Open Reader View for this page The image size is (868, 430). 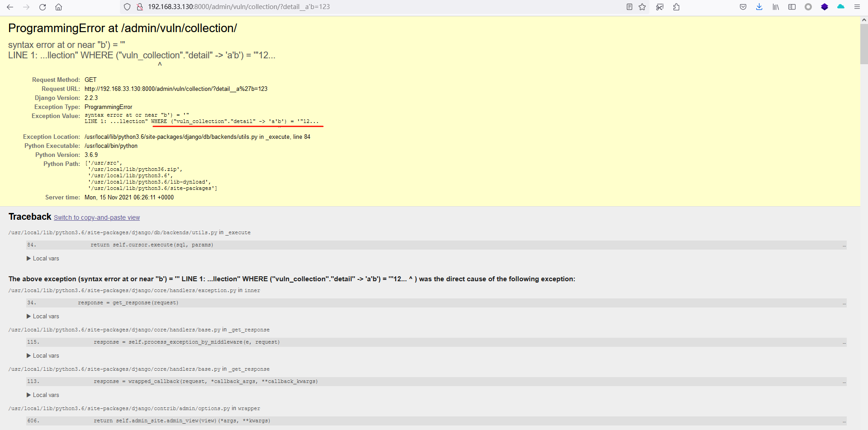[x=629, y=7]
